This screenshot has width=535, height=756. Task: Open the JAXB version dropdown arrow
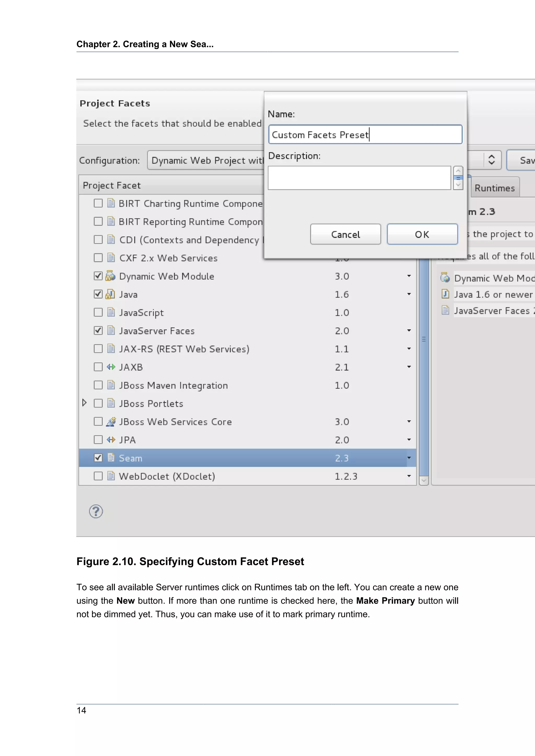409,367
